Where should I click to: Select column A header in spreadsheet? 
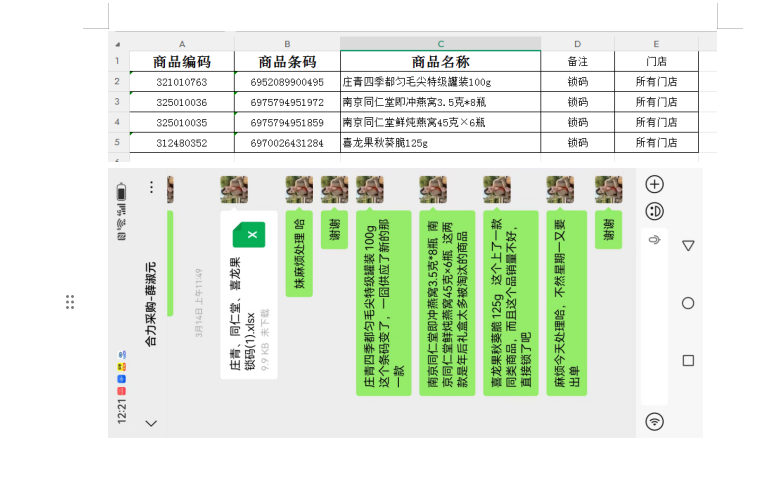[181, 44]
